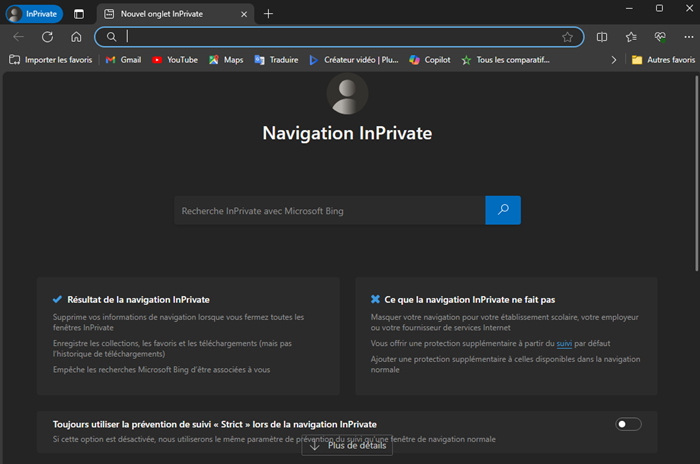Go to the home page icon
Image resolution: width=700 pixels, height=464 pixels.
click(x=76, y=37)
